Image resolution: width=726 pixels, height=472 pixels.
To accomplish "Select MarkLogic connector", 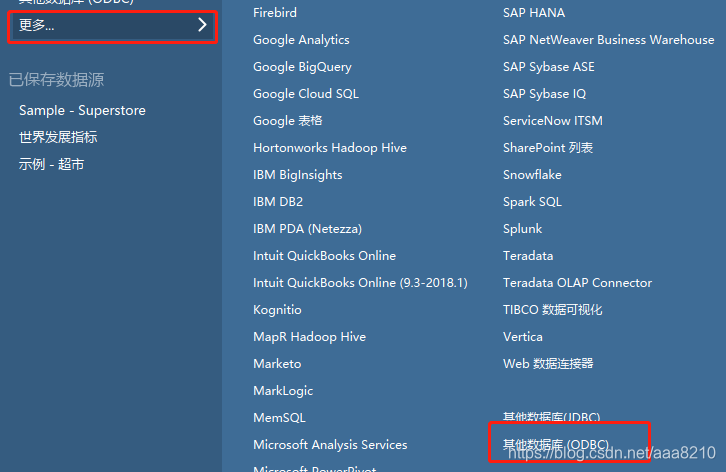I will click(x=283, y=391).
